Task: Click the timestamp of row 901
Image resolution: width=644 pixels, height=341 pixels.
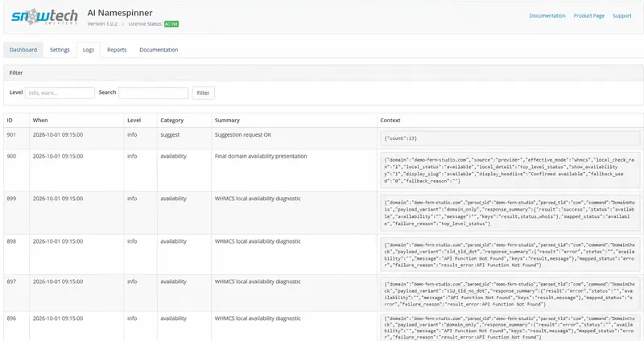Action: click(58, 134)
